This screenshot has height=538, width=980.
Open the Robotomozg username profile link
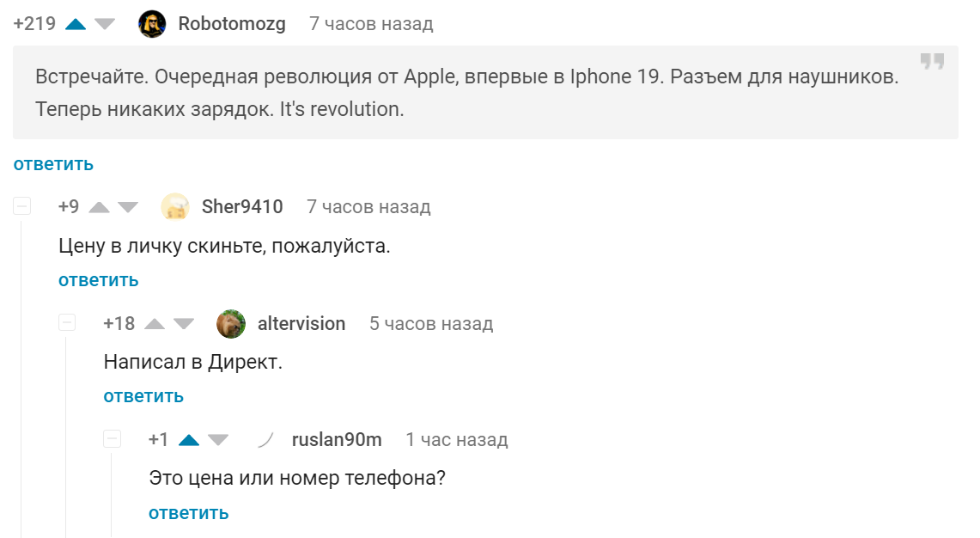232,24
